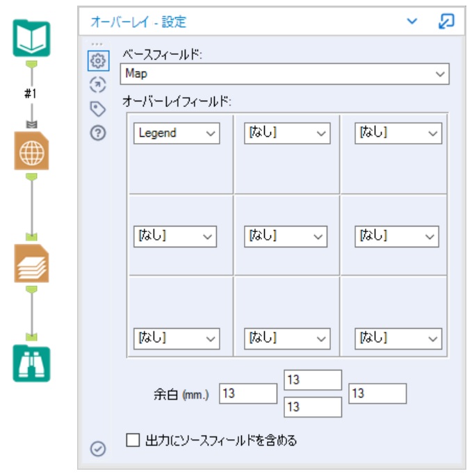Screen dimensions: 474x476
Task: Open the annotation tag tab
Action: (x=98, y=108)
